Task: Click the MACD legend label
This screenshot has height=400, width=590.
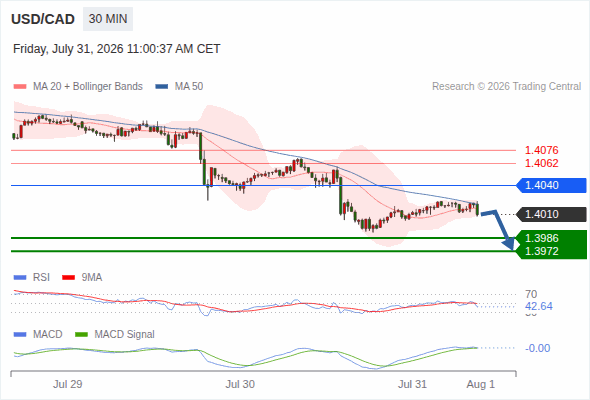Action: click(47, 334)
